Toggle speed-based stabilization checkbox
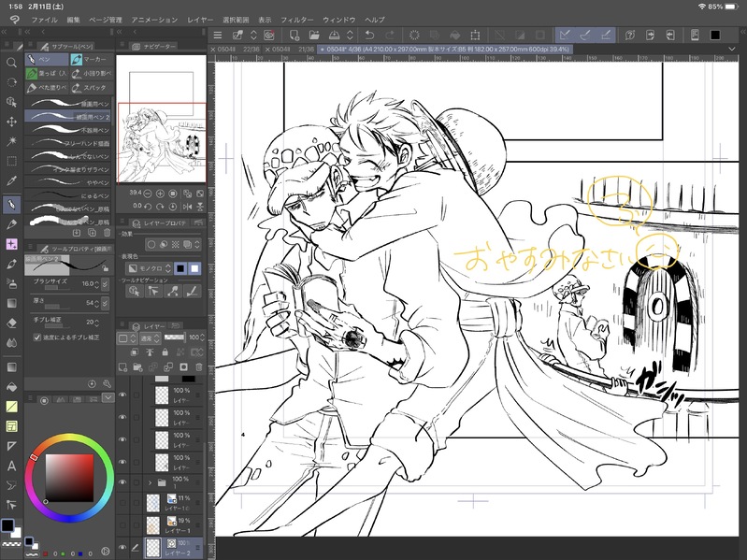The height and width of the screenshot is (560, 747). 37,337
